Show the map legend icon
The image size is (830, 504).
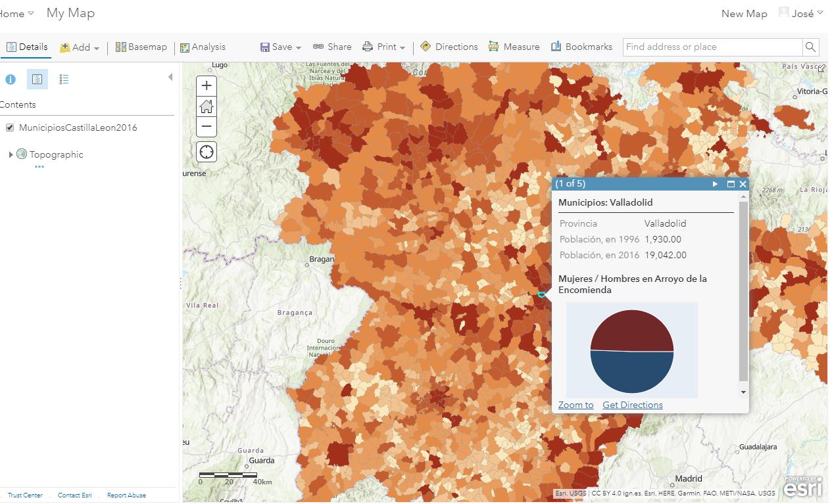point(64,80)
